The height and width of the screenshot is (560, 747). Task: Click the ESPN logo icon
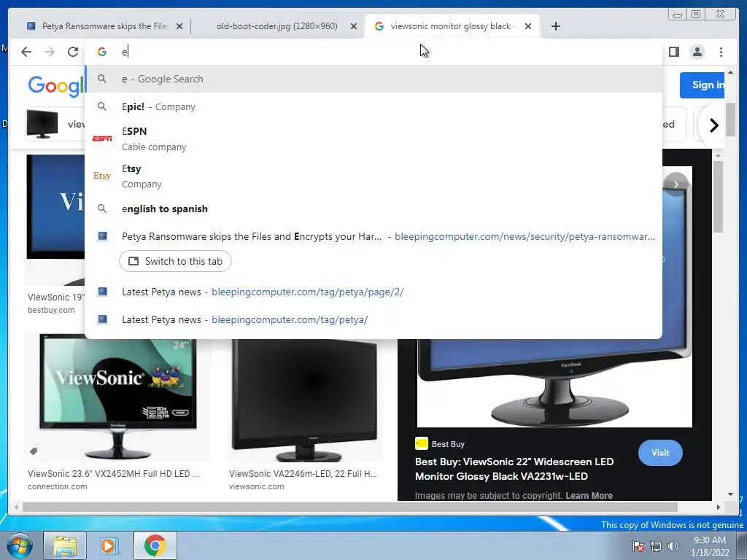pos(102,139)
